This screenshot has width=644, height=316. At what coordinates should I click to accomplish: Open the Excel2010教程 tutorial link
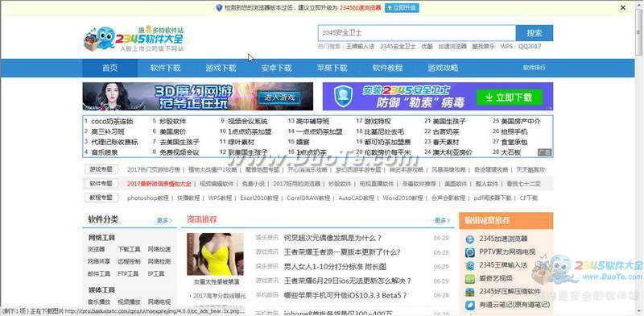pos(259,198)
